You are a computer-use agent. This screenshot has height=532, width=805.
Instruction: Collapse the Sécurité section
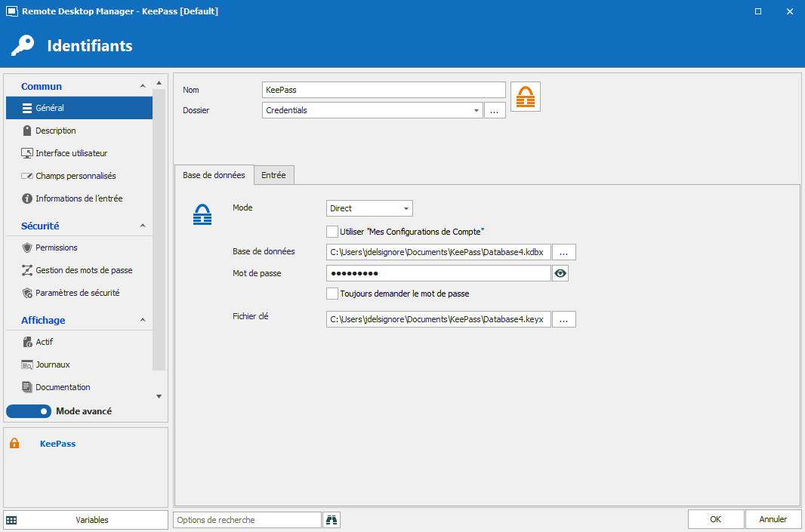pos(143,226)
